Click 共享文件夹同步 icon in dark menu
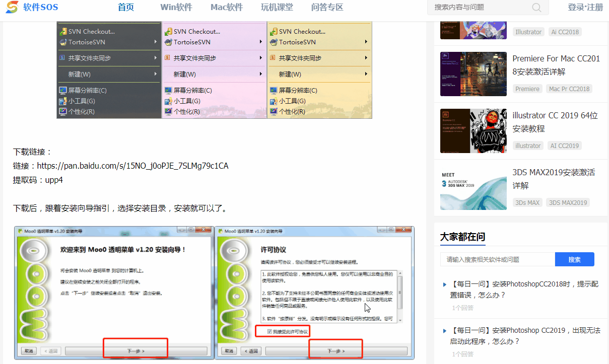 tap(63, 58)
